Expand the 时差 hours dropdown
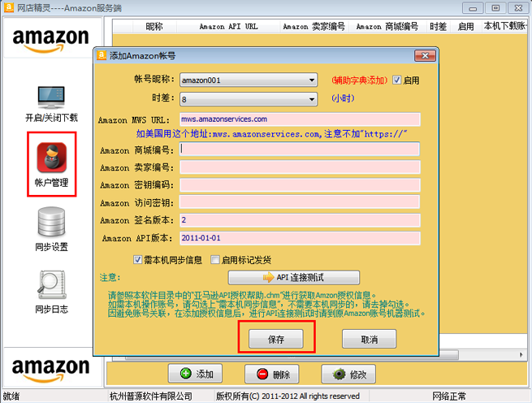The width and height of the screenshot is (532, 403). pyautogui.click(x=311, y=99)
